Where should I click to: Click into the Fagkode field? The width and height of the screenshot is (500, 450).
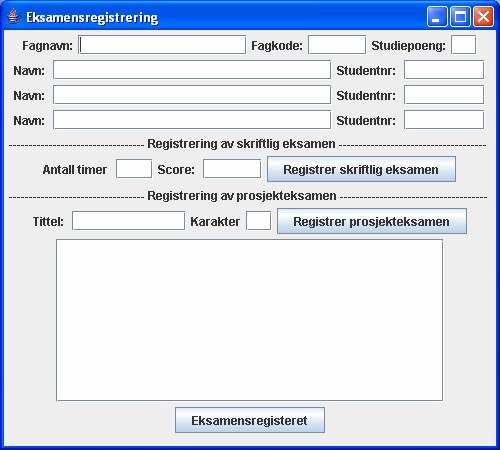[x=337, y=45]
